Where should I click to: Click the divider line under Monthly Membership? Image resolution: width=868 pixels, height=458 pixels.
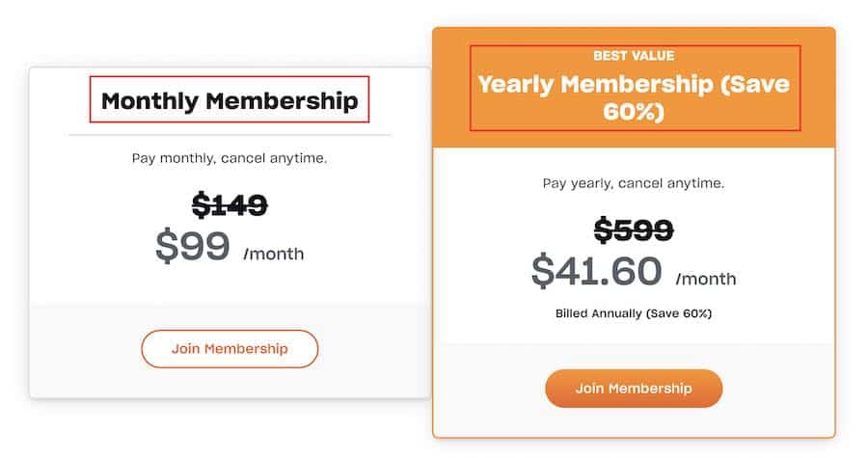[230, 135]
